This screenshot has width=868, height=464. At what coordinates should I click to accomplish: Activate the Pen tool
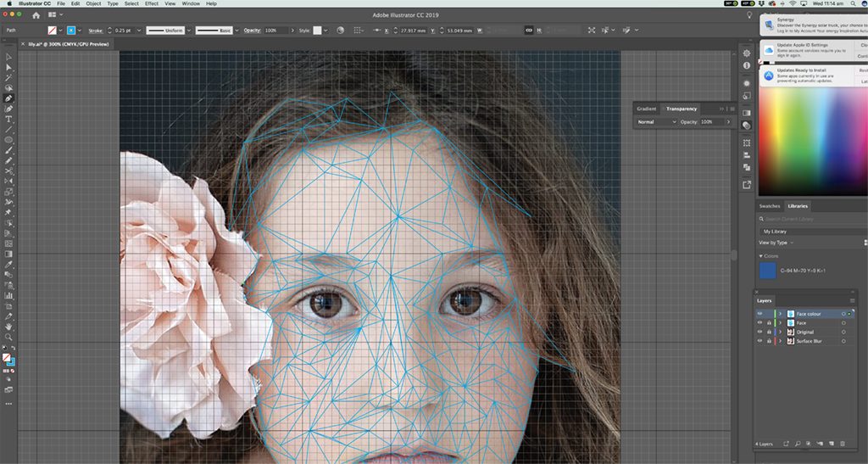[x=8, y=98]
